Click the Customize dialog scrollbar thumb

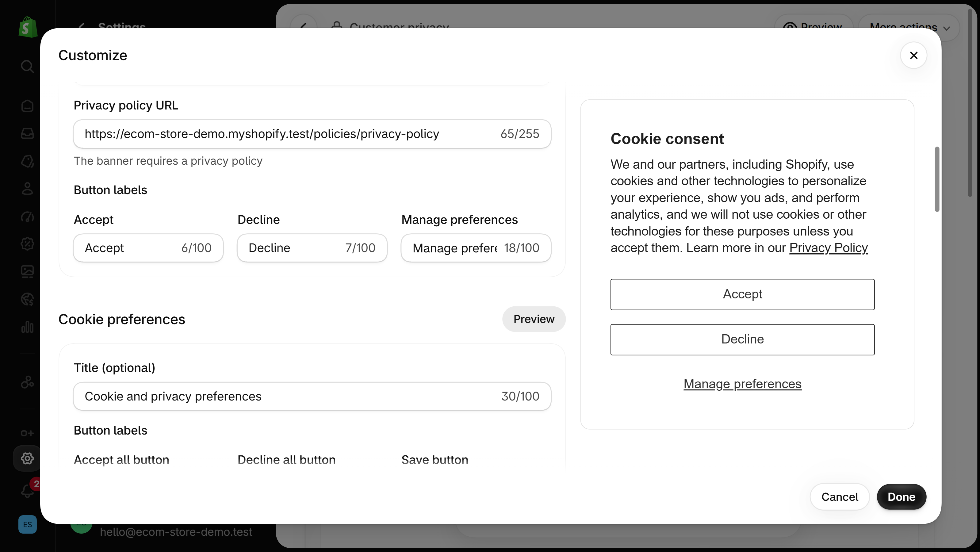[937, 179]
